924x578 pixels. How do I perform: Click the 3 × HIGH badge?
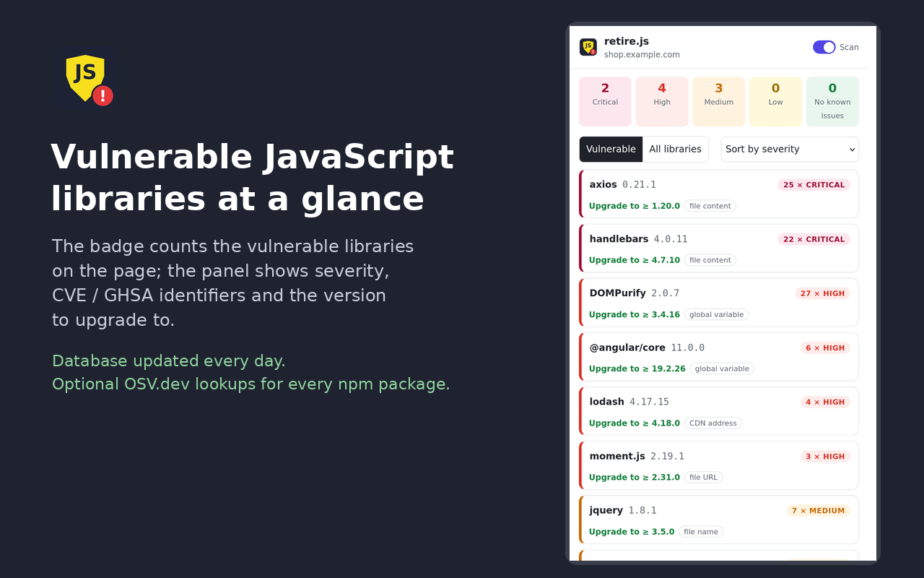[825, 457]
